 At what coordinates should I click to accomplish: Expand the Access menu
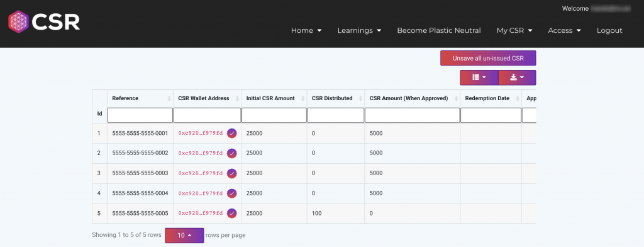[x=564, y=30]
